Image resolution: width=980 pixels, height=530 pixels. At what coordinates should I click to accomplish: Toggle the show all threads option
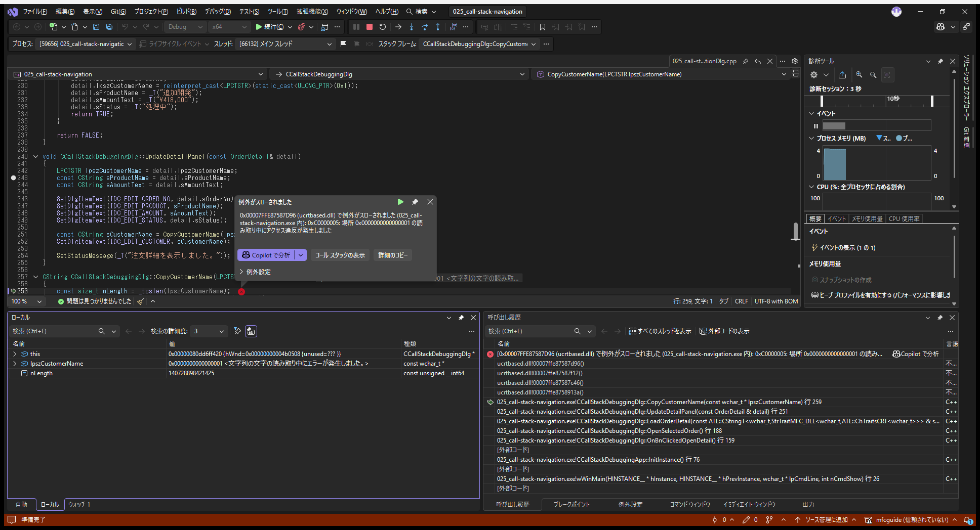660,331
